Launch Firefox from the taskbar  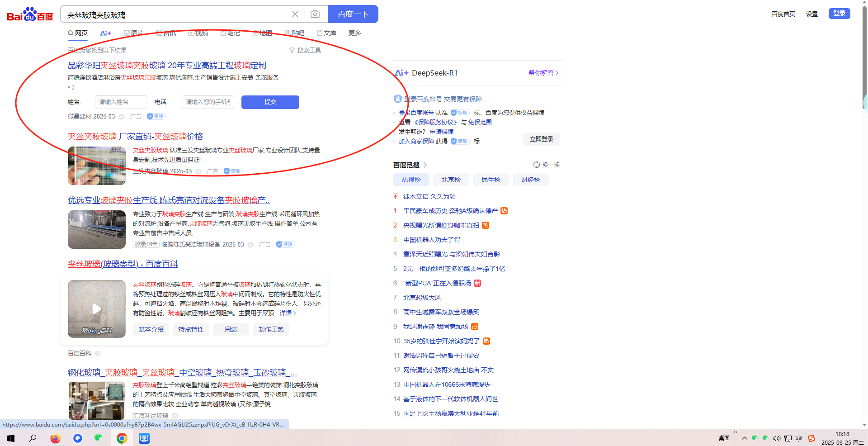coord(55,438)
